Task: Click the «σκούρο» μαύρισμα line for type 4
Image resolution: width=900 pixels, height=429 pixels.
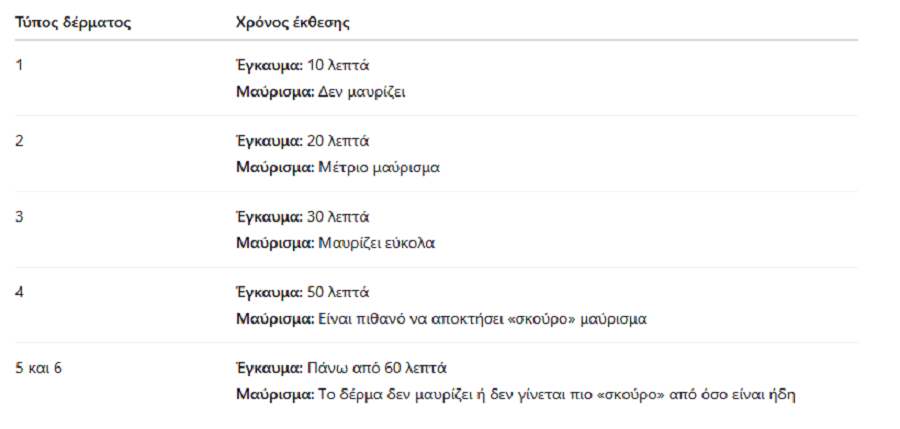Action: [441, 319]
